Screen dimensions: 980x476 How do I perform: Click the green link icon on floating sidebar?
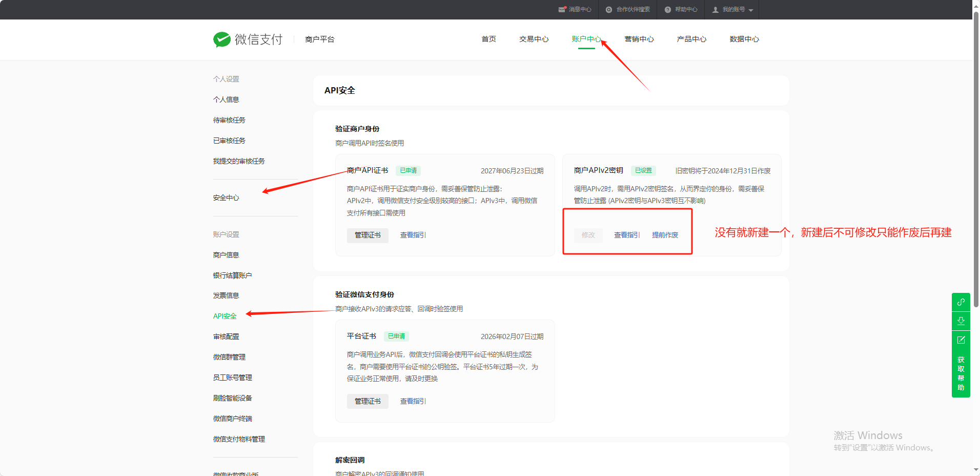coord(961,302)
